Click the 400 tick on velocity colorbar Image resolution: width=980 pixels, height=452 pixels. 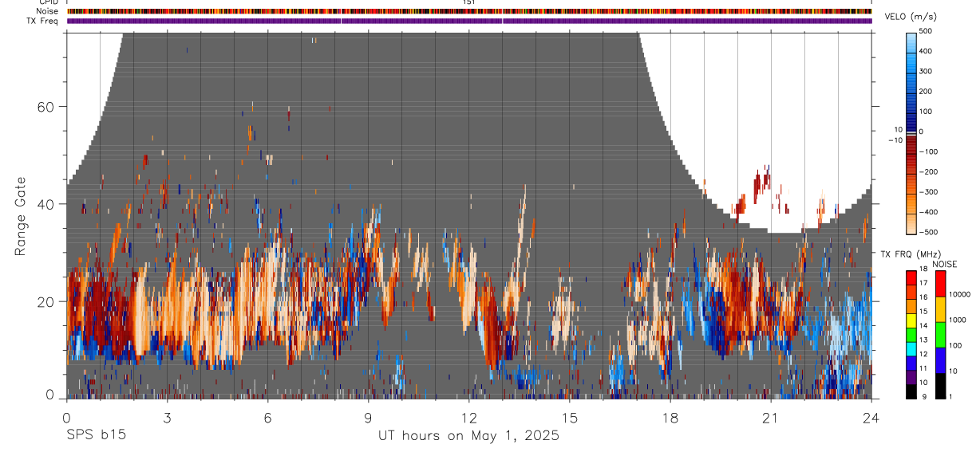[x=927, y=51]
